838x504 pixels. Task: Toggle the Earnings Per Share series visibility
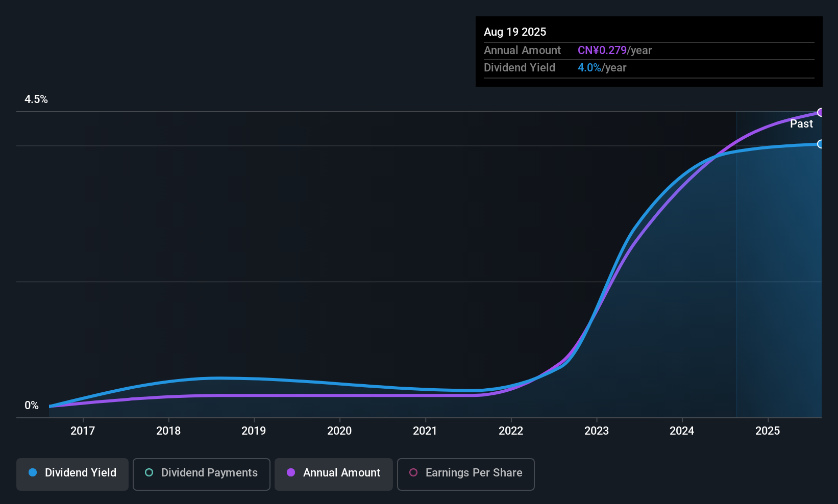pyautogui.click(x=465, y=474)
